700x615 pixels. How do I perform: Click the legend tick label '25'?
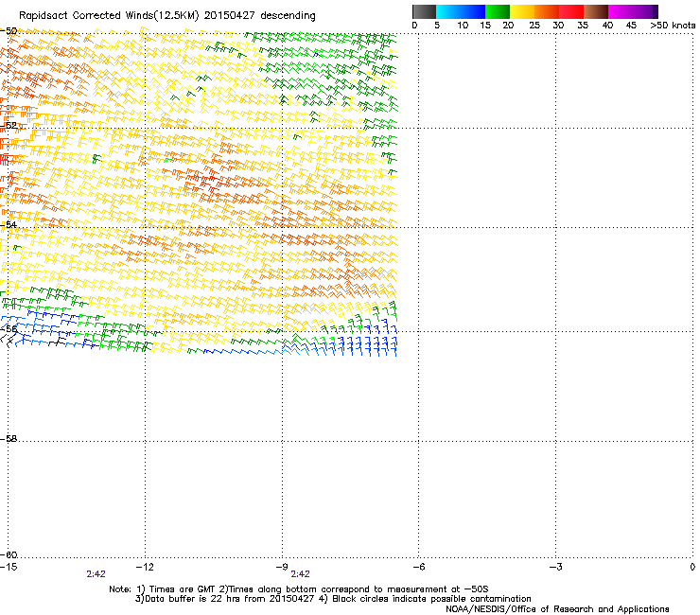(534, 26)
